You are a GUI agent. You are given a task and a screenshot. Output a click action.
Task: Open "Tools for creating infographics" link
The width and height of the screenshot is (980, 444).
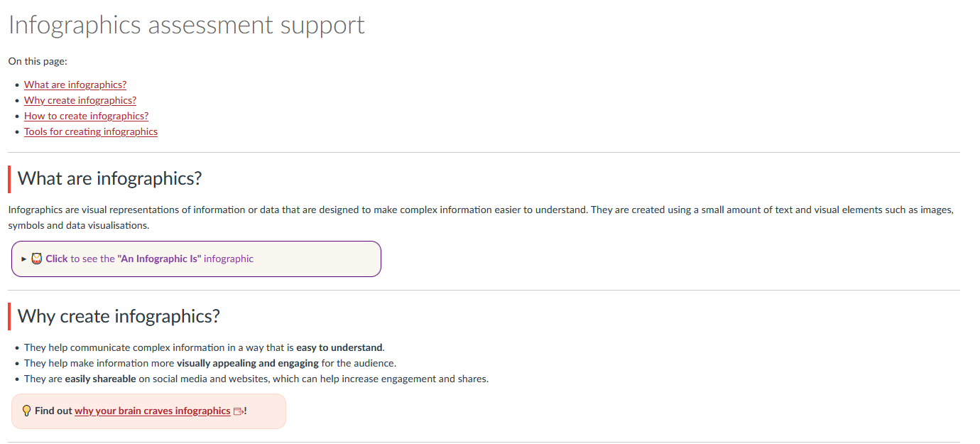coord(91,131)
